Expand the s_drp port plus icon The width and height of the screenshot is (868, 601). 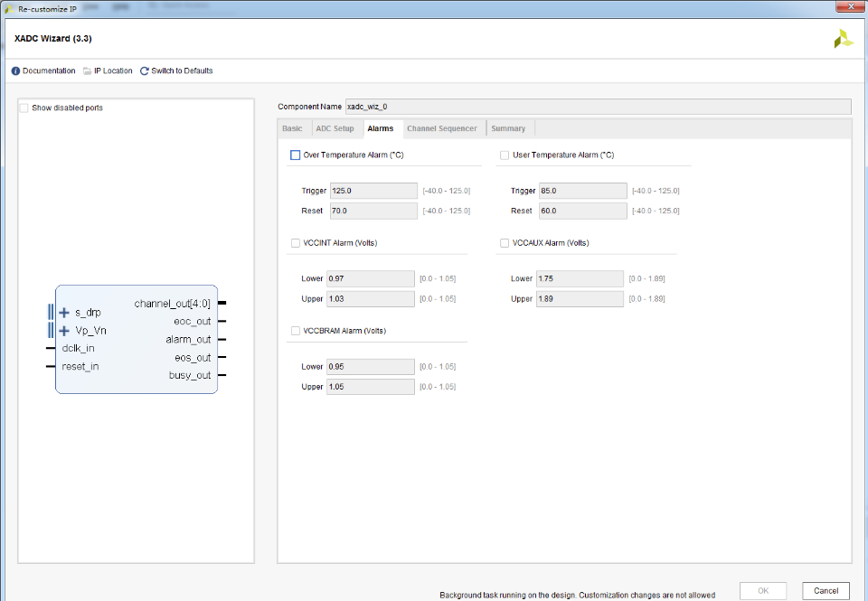point(64,313)
